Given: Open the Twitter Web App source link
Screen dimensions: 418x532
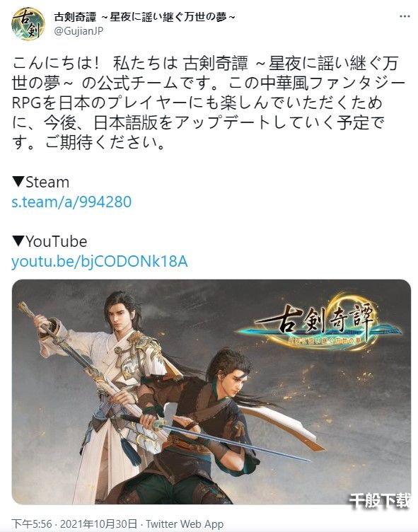Looking at the screenshot, I should click(185, 524).
